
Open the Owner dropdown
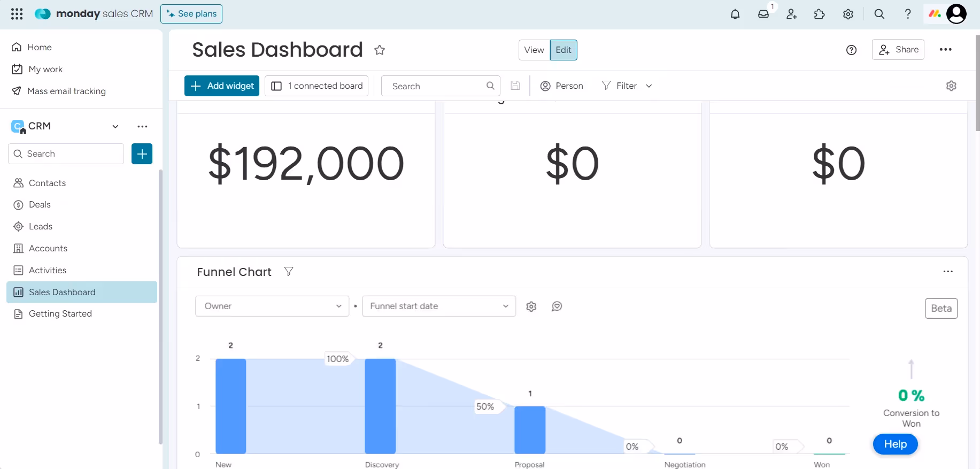point(272,306)
